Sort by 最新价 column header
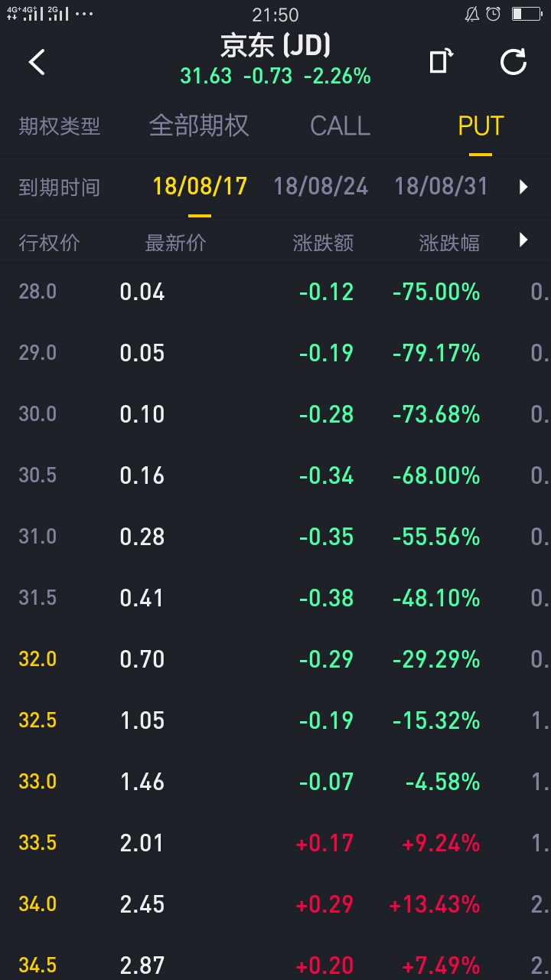Image resolution: width=551 pixels, height=980 pixels. pyautogui.click(x=176, y=243)
